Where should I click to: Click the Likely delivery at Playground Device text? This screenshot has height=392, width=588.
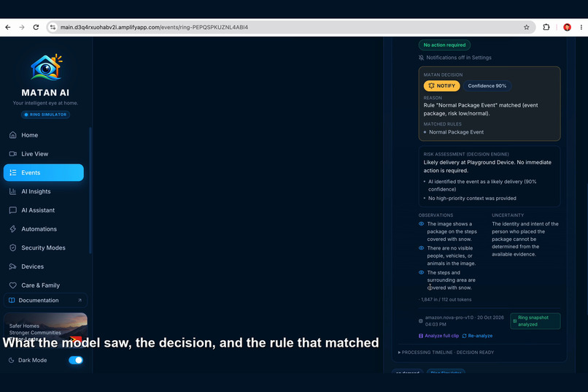487,166
